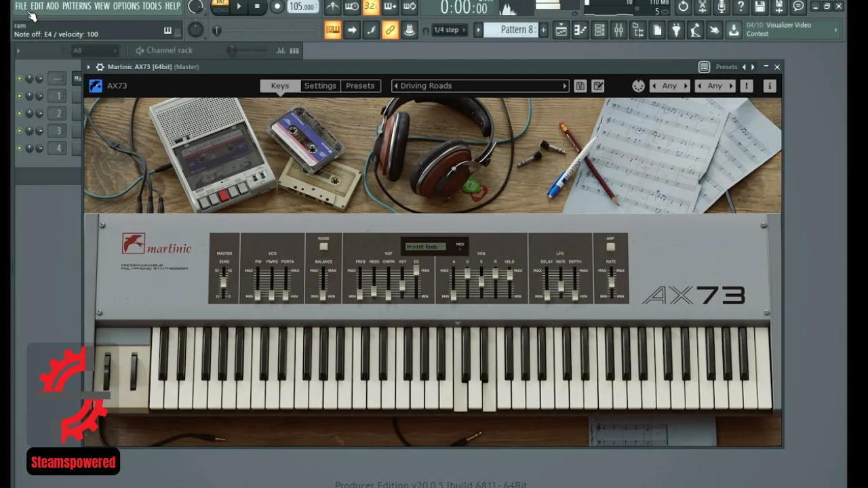The width and height of the screenshot is (868, 488).
Task: Open the channel filter All dropdown
Action: (94, 50)
